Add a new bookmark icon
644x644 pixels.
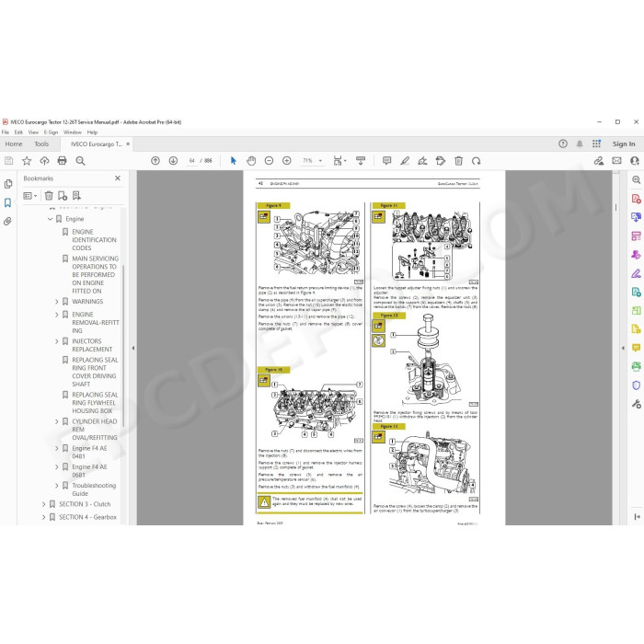pyautogui.click(x=63, y=195)
